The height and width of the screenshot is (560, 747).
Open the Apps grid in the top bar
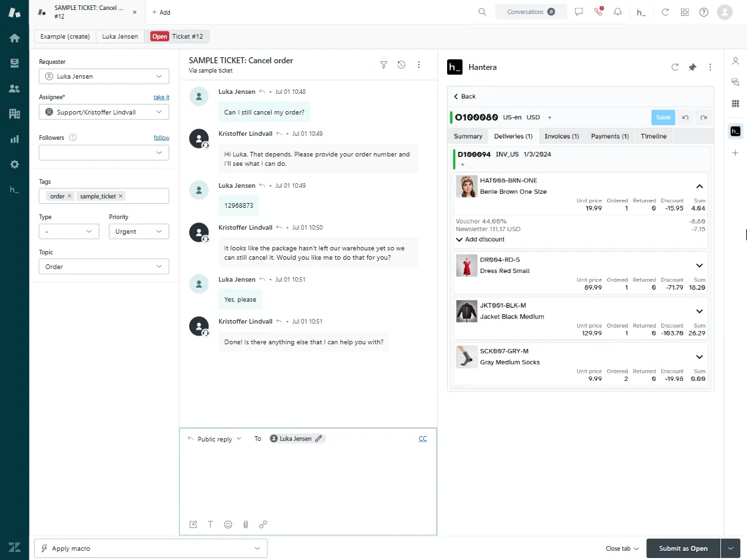pyautogui.click(x=684, y=12)
